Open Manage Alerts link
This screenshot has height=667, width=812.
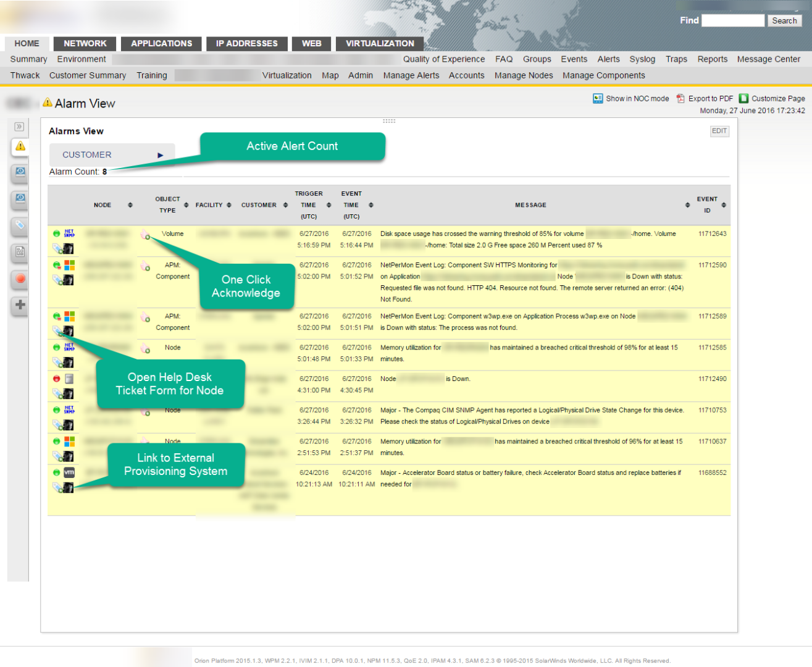(411, 75)
